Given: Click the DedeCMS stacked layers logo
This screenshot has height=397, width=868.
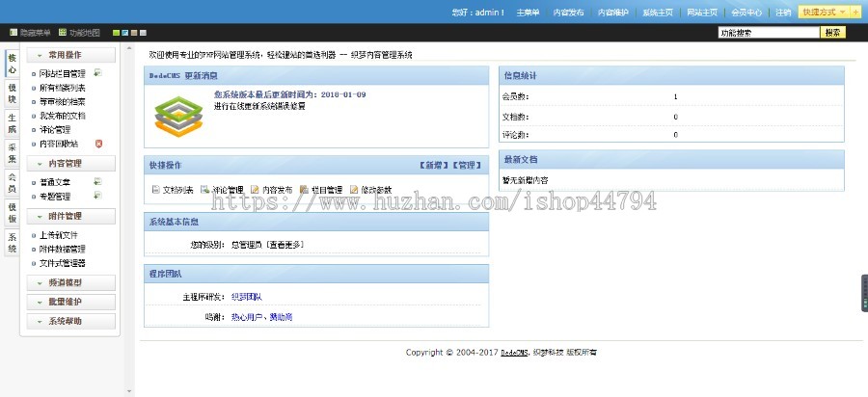Looking at the screenshot, I should [x=178, y=117].
